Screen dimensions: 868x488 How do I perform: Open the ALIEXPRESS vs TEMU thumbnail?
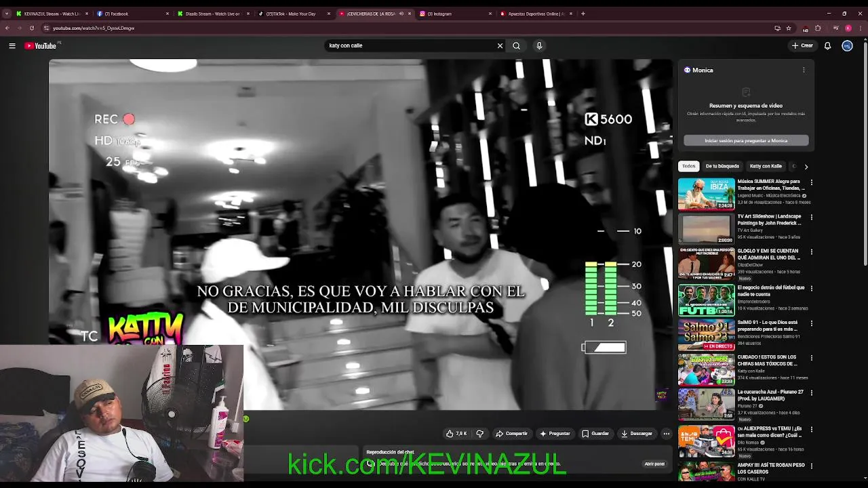click(x=707, y=441)
